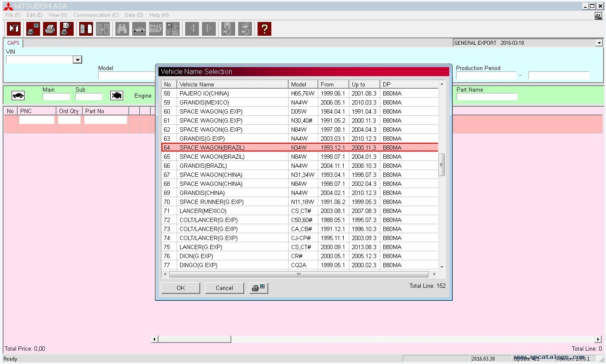Click the Sub input field
This screenshot has width=606, height=364.
click(89, 96)
